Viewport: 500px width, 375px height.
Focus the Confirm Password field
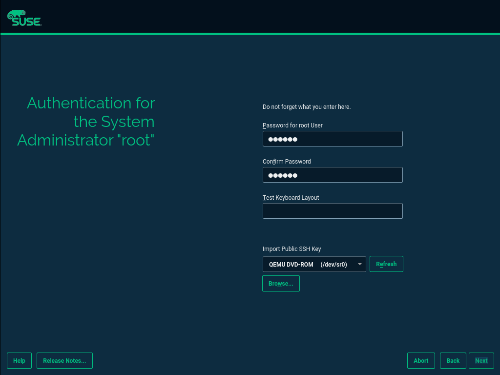pos(332,175)
